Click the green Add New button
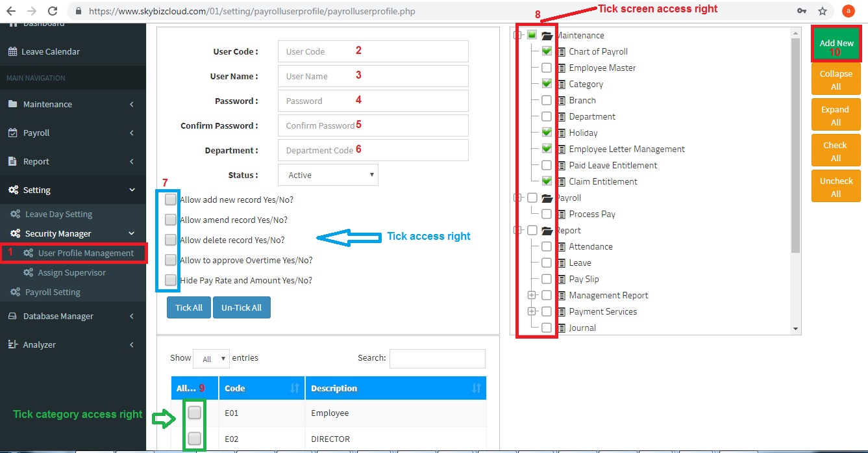868x453 pixels. pos(836,44)
